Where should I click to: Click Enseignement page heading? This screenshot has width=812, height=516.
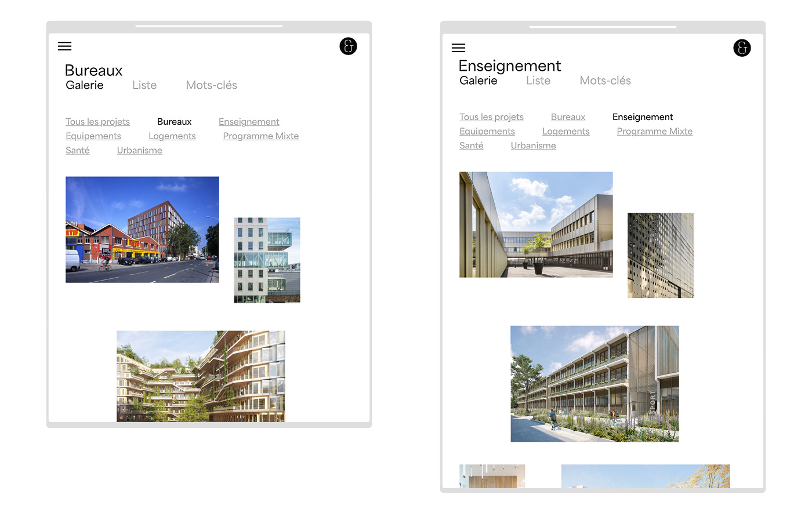(510, 66)
